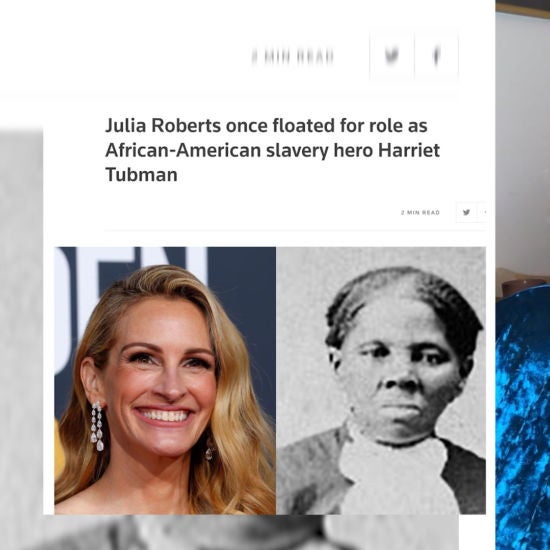Click the blurred Facebook share icon at top
This screenshot has width=550, height=550.
click(x=436, y=56)
